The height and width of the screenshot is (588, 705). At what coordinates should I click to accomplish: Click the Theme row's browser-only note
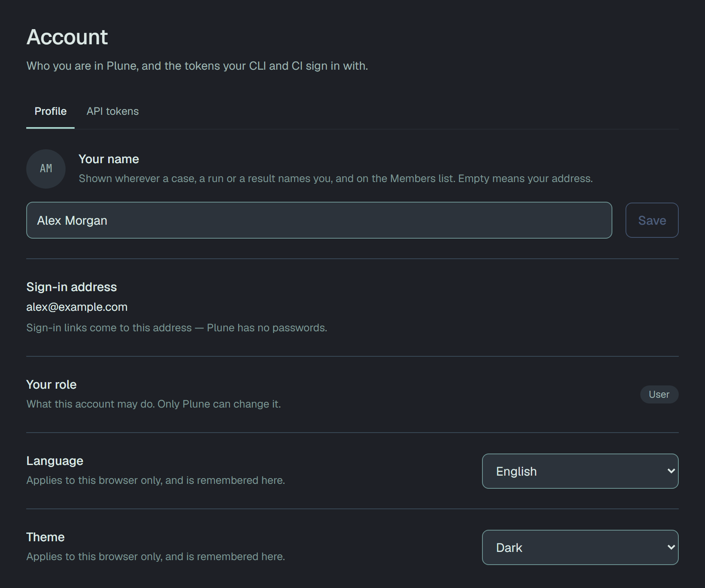point(156,557)
